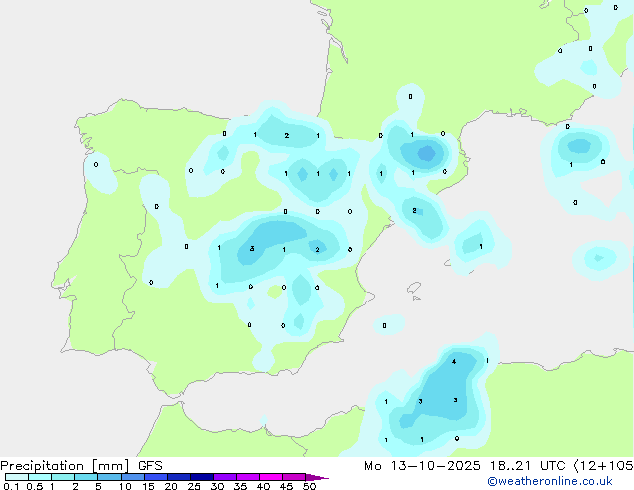
Task: Click the 20 legend scale label
Action: click(171, 486)
